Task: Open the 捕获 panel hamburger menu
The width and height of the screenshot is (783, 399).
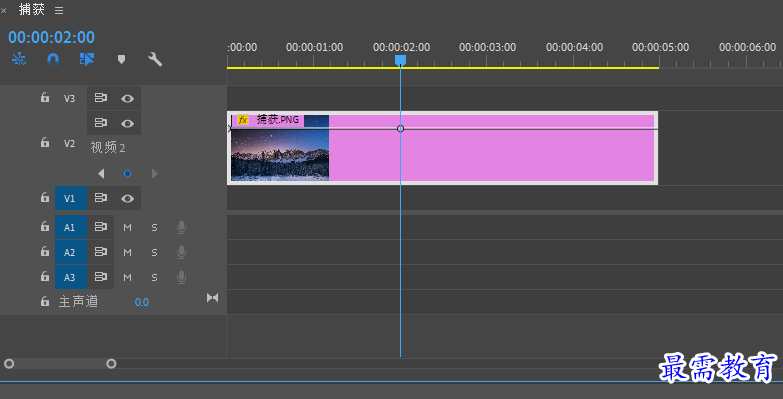Action: 59,10
